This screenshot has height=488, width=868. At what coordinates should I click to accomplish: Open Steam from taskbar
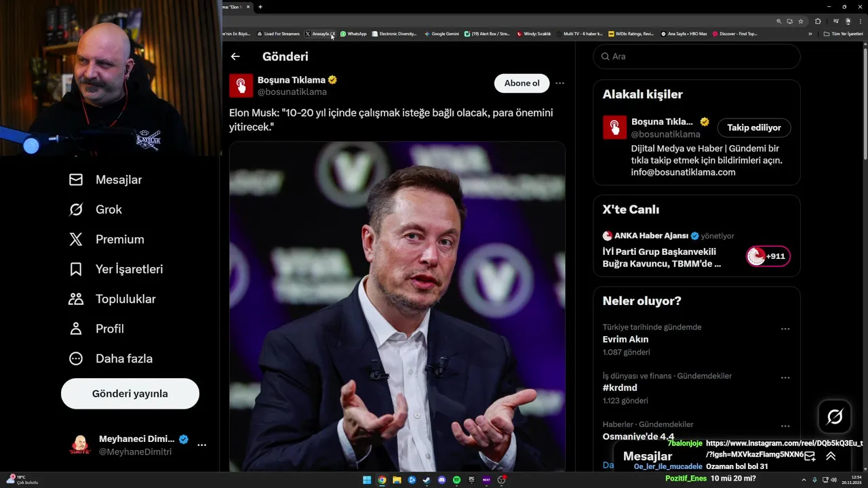pos(427,480)
